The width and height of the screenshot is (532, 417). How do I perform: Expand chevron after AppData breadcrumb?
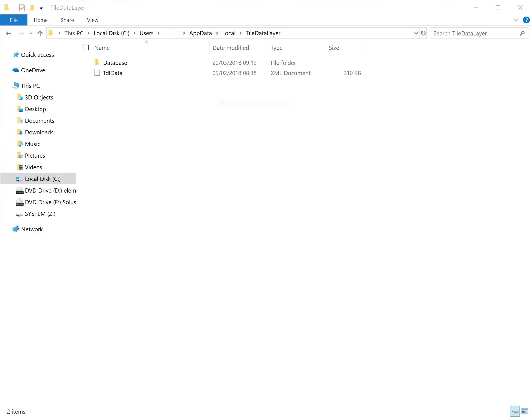tap(217, 33)
